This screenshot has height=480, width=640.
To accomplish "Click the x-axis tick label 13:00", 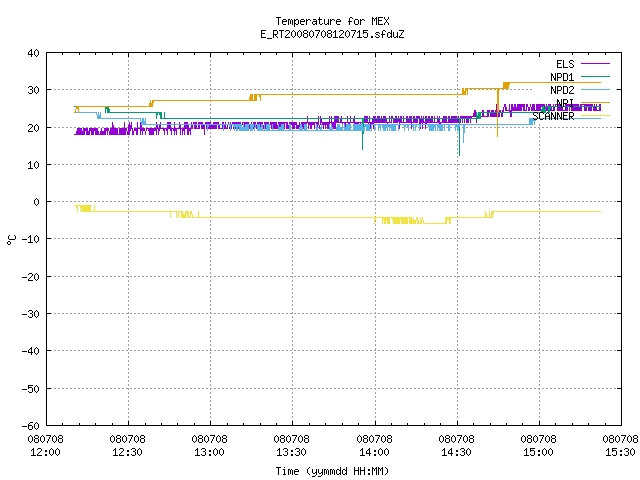I will 209,452.
